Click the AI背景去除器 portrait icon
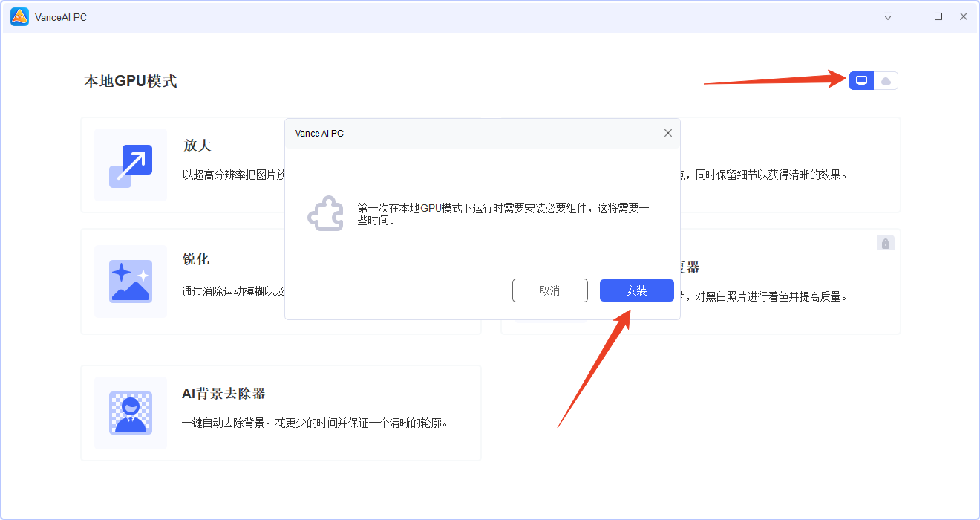Viewport: 980px width, 520px height. coord(130,413)
